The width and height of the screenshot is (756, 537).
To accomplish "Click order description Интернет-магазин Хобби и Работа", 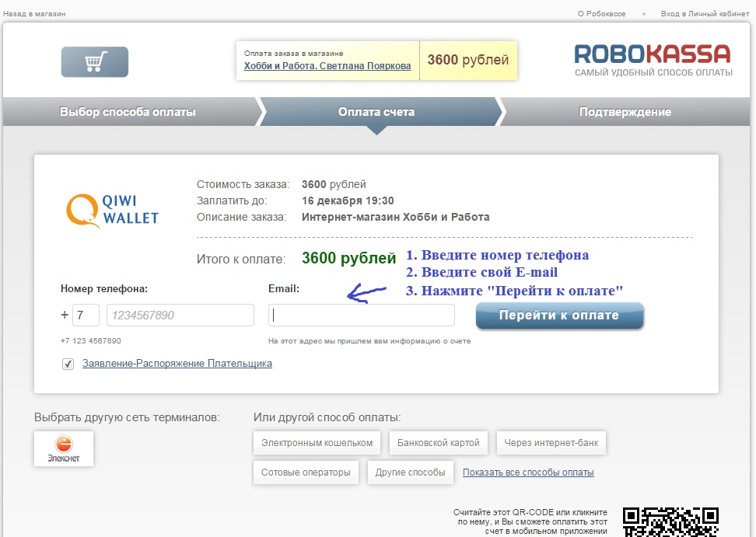I will click(395, 217).
